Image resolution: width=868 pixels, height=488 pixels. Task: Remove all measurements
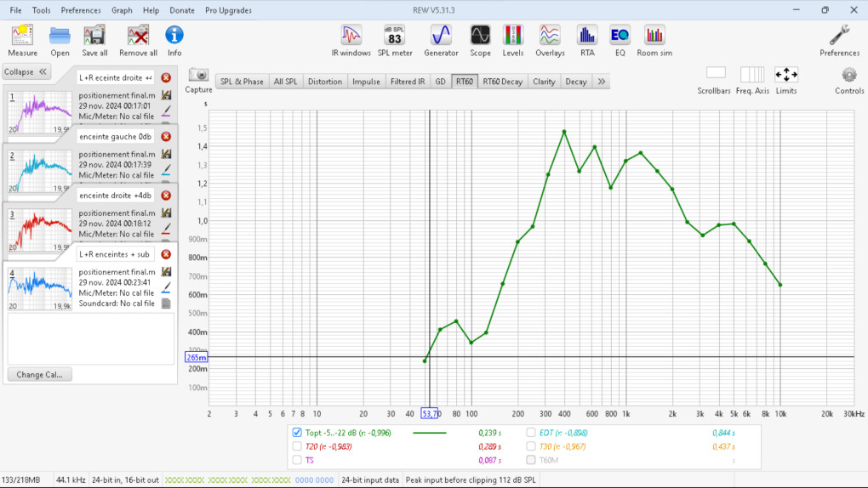click(x=138, y=41)
